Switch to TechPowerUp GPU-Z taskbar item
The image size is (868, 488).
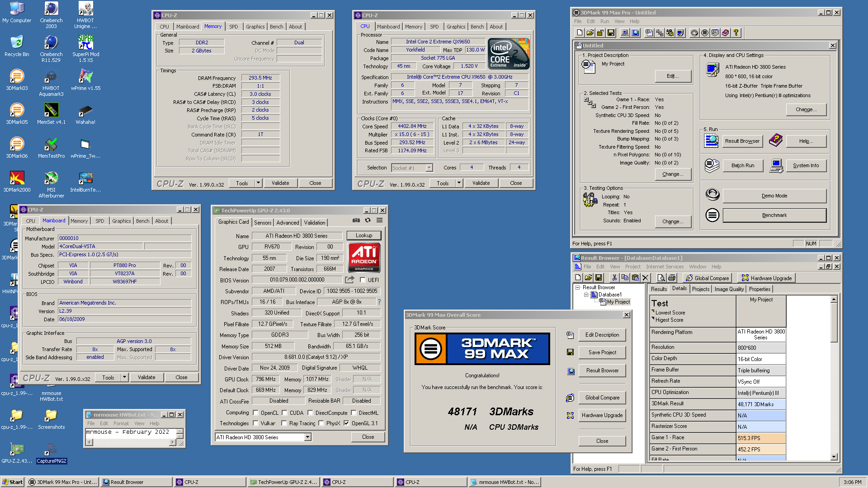[283, 482]
